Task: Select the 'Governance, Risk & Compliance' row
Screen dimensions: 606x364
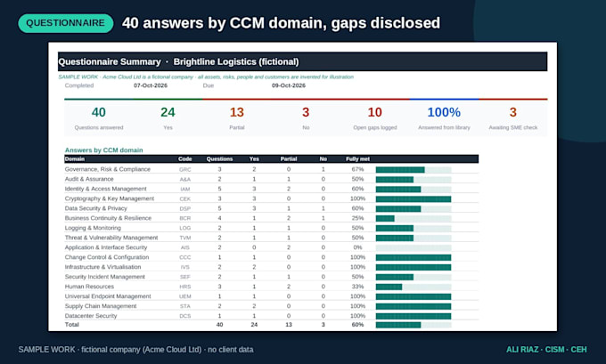Action: tap(271, 169)
